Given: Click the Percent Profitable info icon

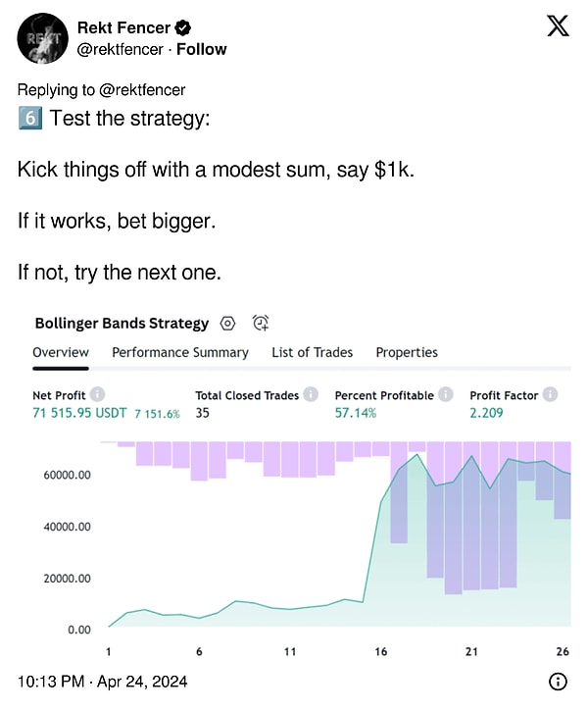Looking at the screenshot, I should click(x=446, y=394).
